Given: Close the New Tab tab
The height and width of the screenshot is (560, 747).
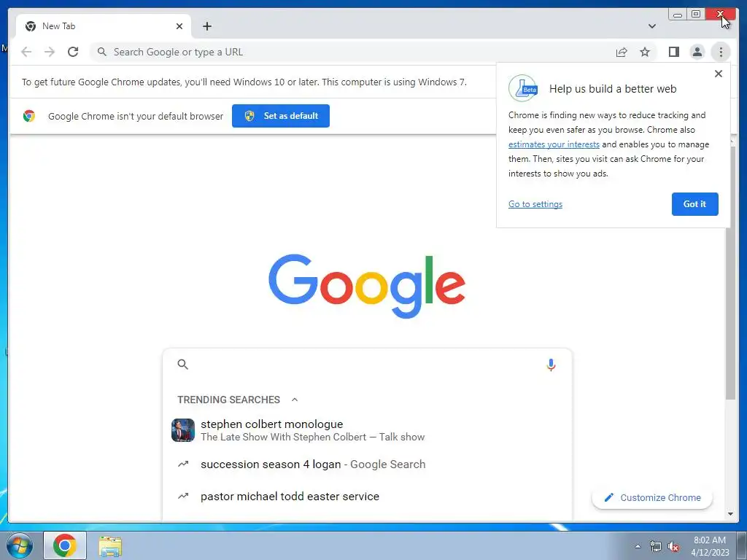Looking at the screenshot, I should click(x=179, y=26).
